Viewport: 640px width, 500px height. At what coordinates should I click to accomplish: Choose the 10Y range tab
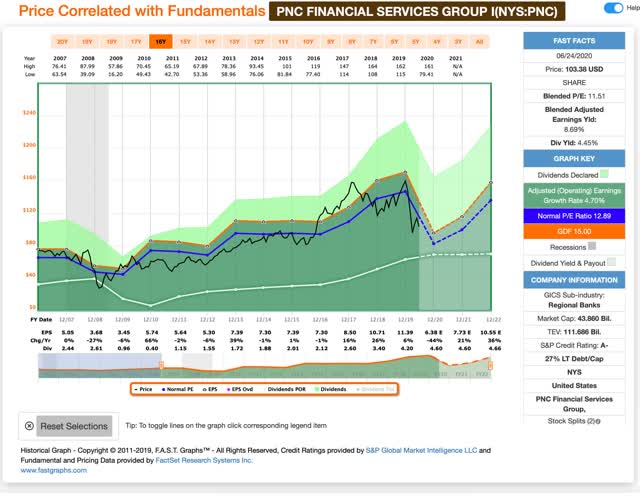(307, 42)
